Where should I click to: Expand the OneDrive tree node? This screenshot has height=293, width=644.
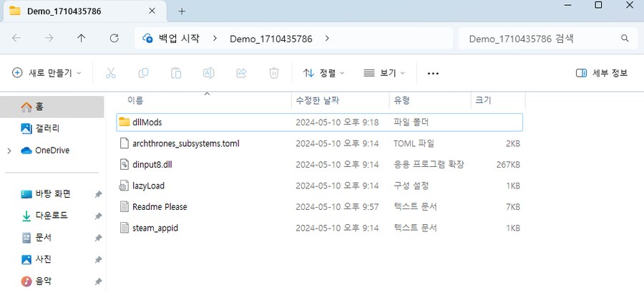9,151
